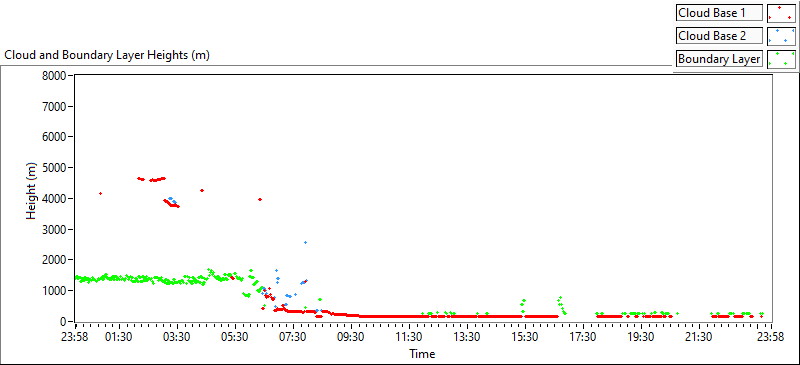Open the Boundary Layer green plot sample

[781, 59]
